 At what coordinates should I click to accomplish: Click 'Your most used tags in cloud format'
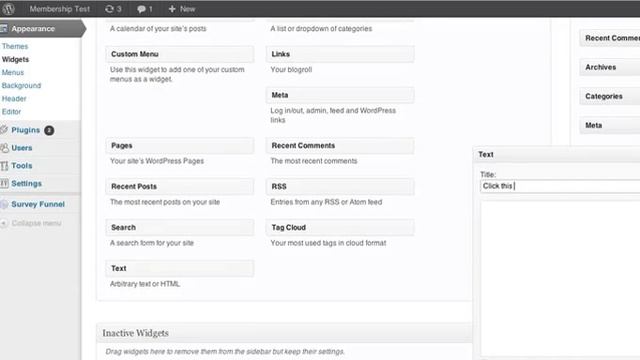point(328,243)
